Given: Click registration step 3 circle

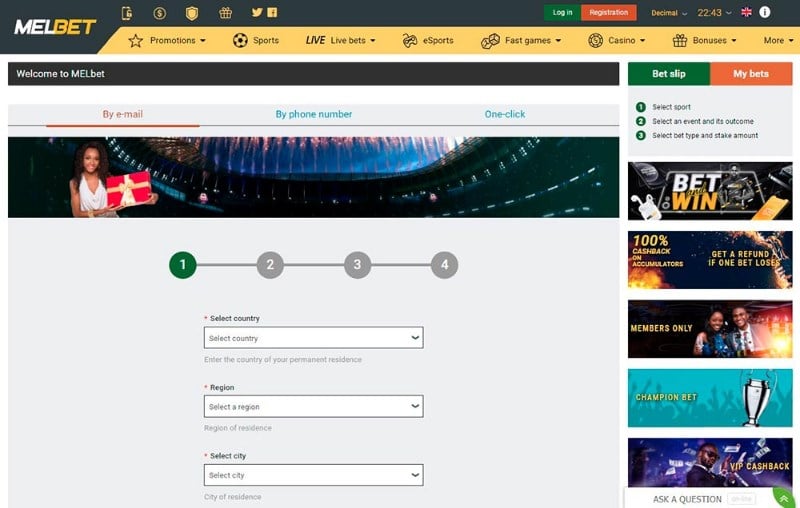Looking at the screenshot, I should point(357,265).
